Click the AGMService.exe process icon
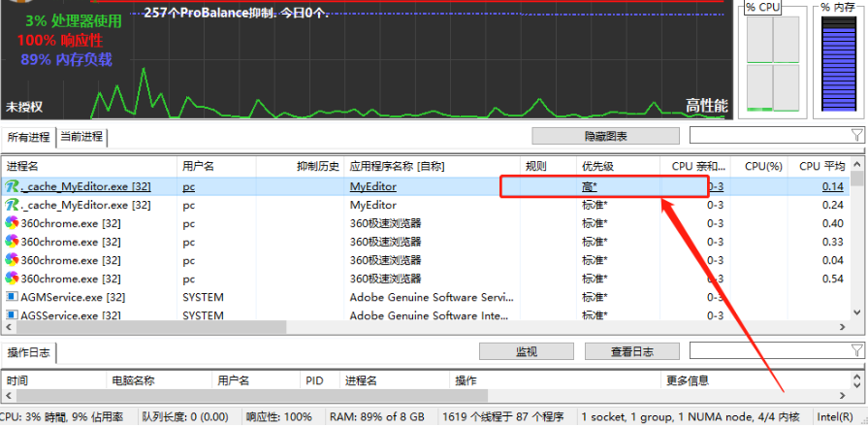Screen dimensions: 868x427 click(12, 297)
